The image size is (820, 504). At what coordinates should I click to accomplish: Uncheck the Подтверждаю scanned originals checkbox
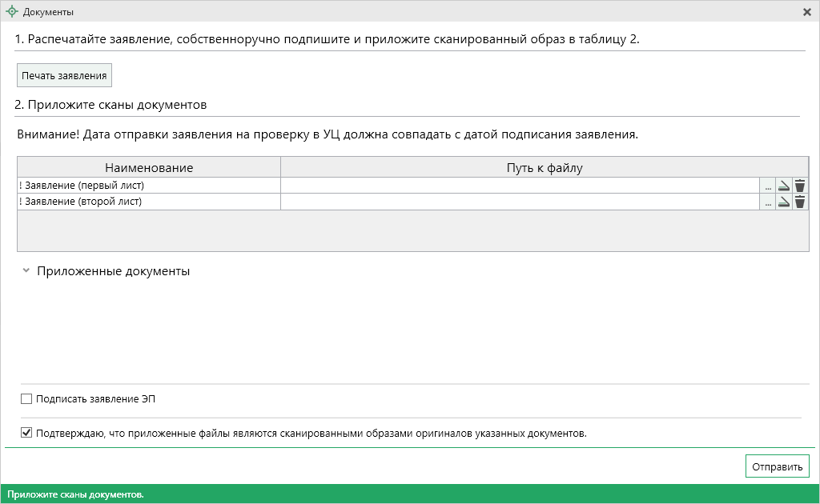pyautogui.click(x=26, y=434)
